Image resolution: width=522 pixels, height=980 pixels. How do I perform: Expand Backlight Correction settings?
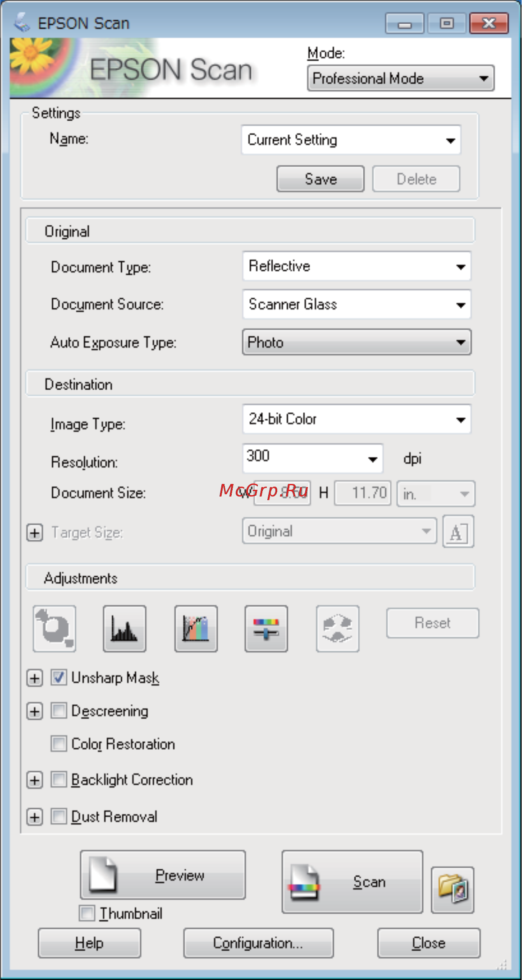pos(35,780)
